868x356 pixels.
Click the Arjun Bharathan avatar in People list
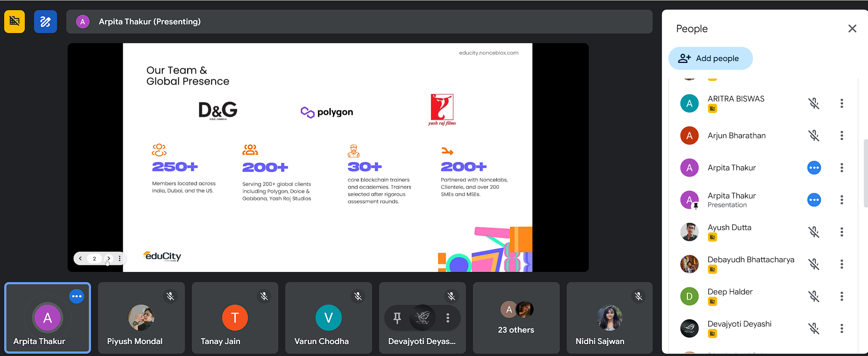tap(689, 136)
